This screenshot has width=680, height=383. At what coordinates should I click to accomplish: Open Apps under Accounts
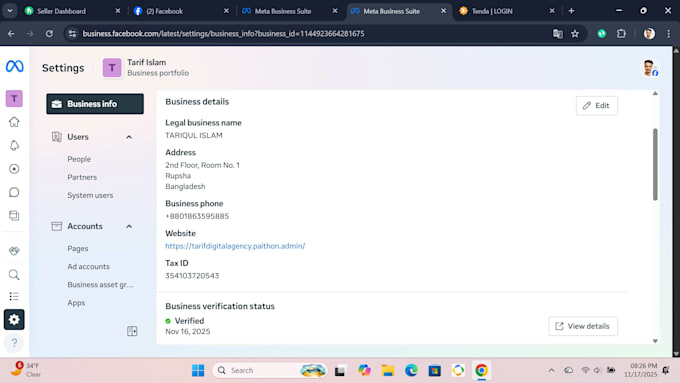(76, 303)
